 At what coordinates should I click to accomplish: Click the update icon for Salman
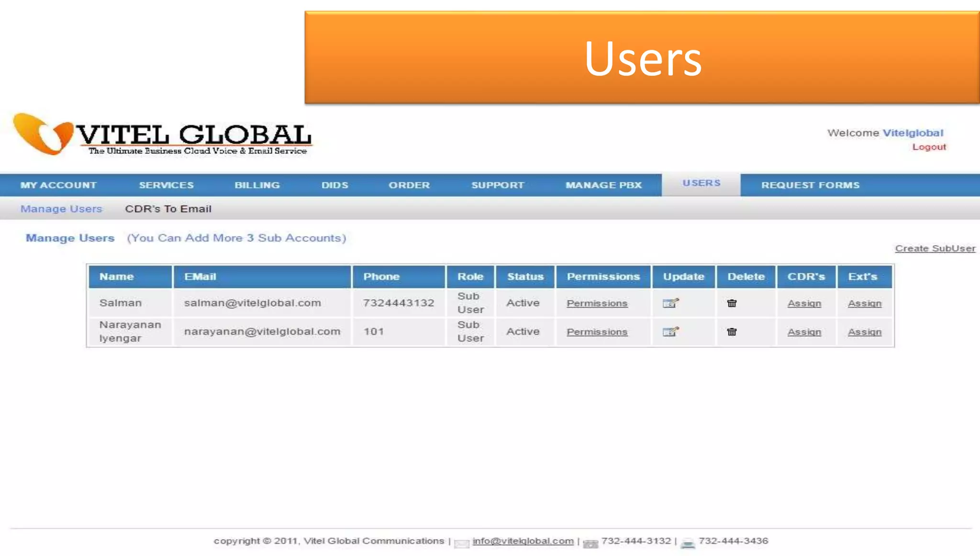(670, 303)
